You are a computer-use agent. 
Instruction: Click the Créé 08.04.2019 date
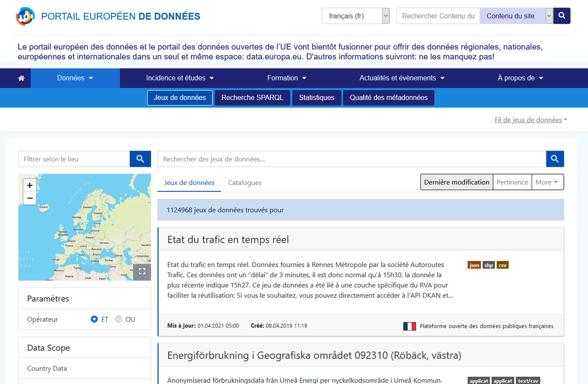pos(279,326)
